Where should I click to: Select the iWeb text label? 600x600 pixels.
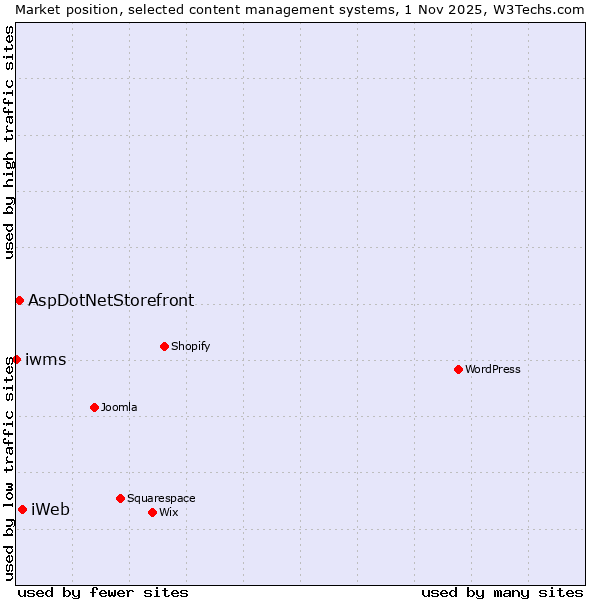[51, 510]
